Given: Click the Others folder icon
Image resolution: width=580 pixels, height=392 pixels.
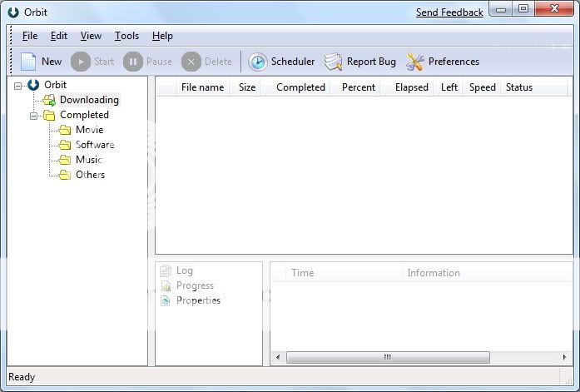Looking at the screenshot, I should pyautogui.click(x=65, y=175).
